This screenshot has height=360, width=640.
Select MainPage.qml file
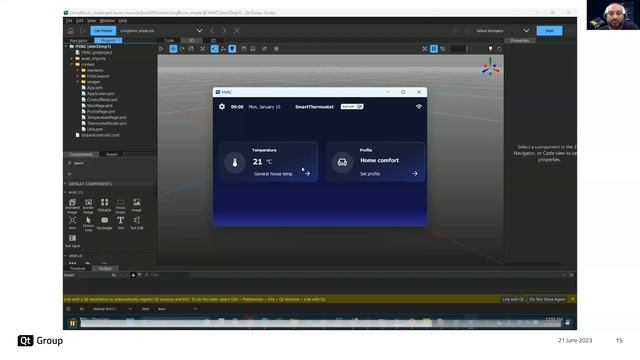[99, 105]
